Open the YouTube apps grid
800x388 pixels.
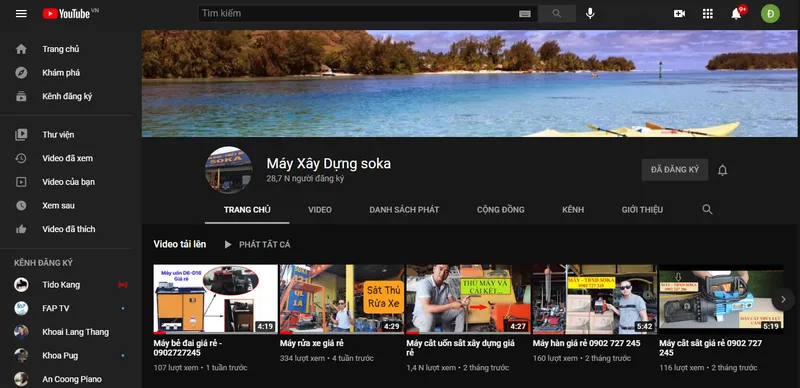click(708, 14)
